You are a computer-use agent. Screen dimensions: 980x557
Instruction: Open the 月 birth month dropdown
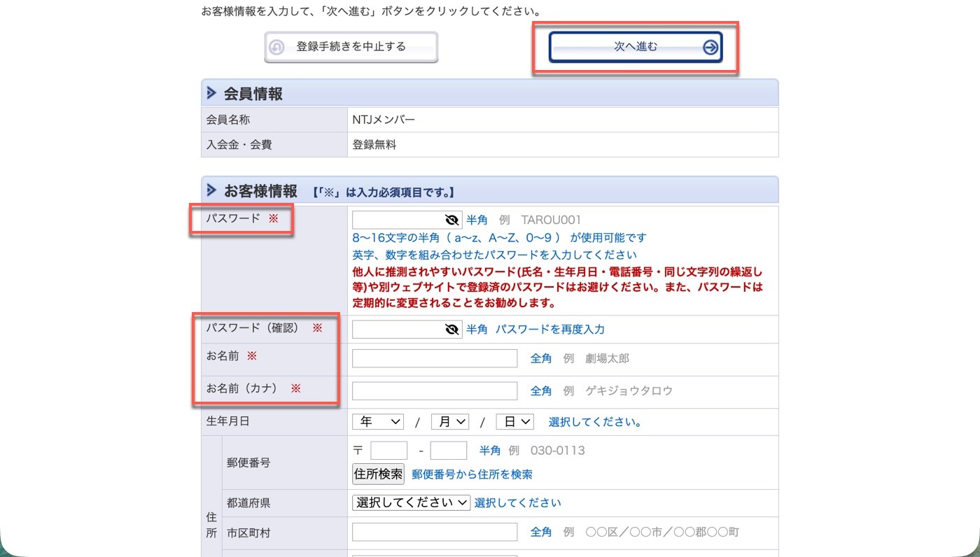point(450,422)
